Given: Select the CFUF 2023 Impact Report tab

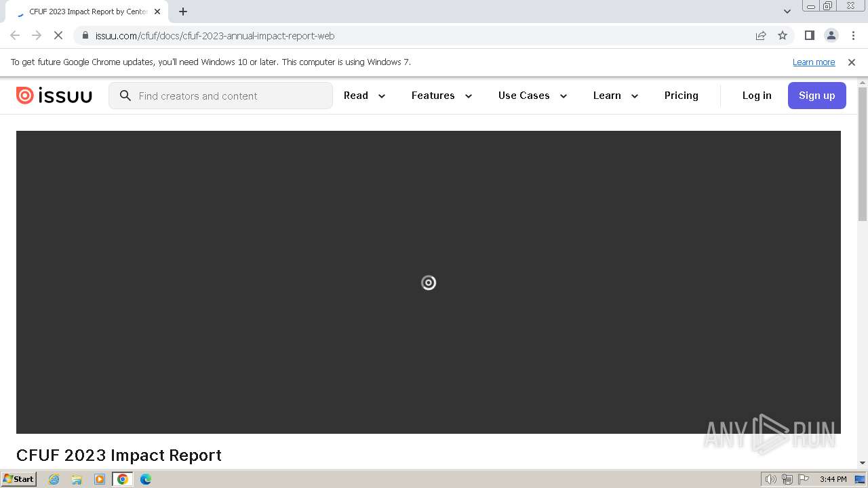Looking at the screenshot, I should (x=87, y=12).
